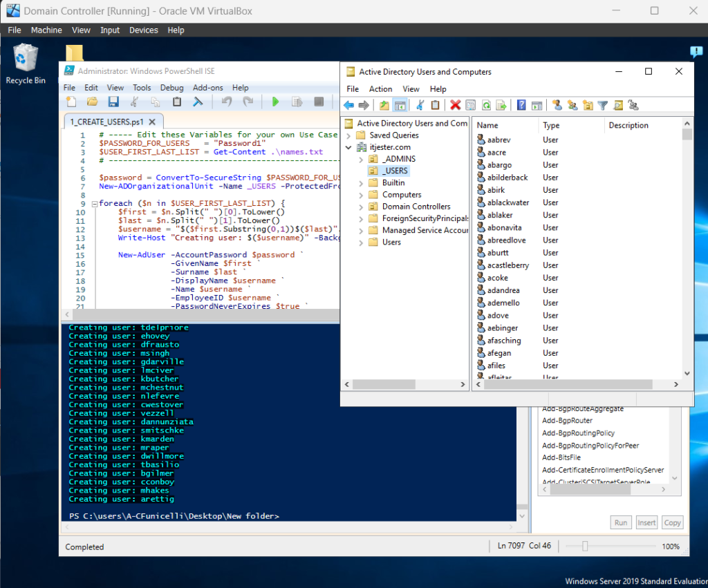Click the Insert button in Commands pane
Viewport: 708px width, 588px height.
pos(646,522)
